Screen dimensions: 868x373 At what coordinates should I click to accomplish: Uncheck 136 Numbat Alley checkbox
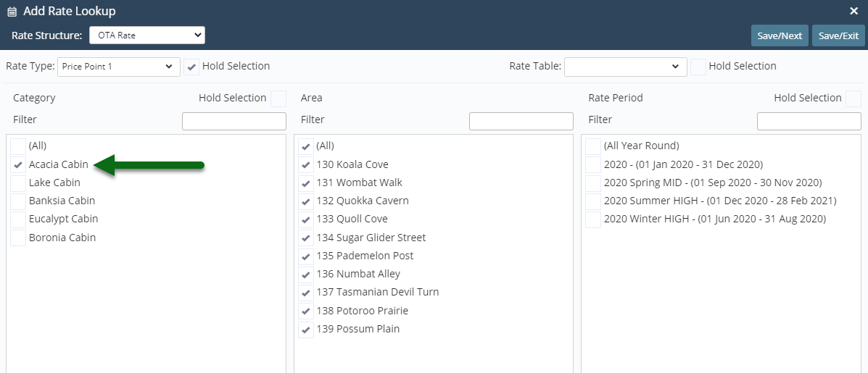(306, 274)
